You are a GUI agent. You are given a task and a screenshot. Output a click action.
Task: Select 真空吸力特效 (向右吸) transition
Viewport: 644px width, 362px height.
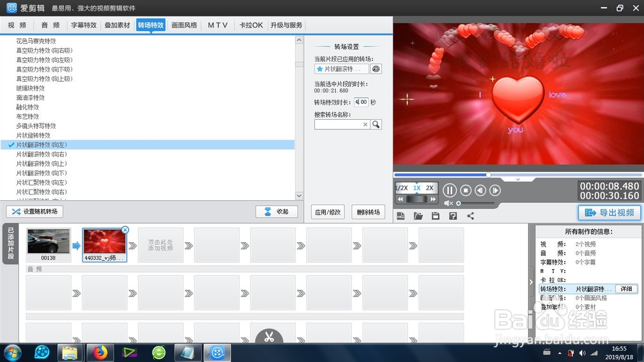pos(44,50)
